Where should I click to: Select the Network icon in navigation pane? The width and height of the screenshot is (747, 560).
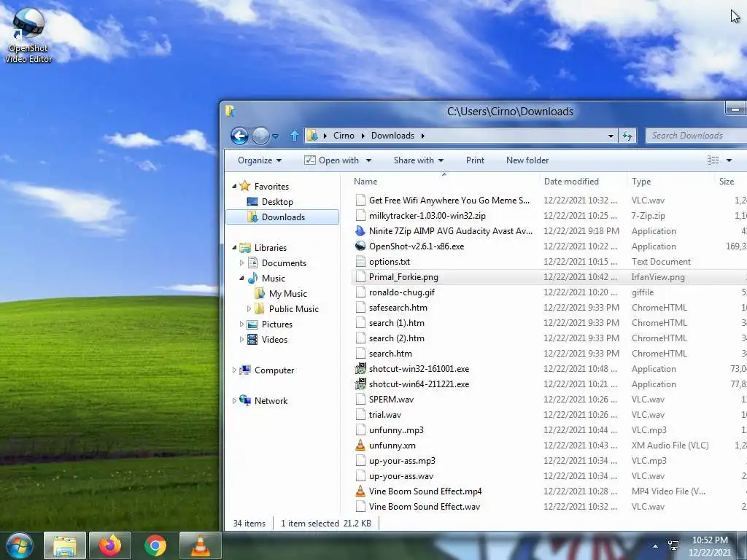(245, 400)
